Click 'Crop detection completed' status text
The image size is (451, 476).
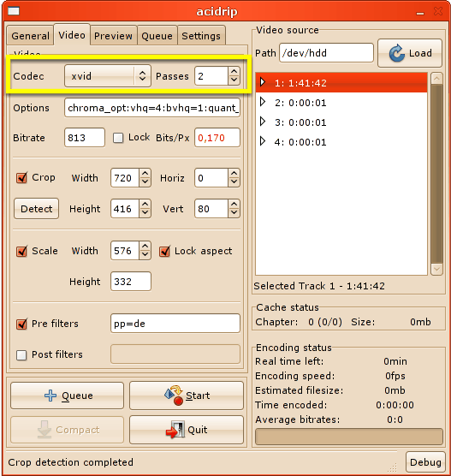pyautogui.click(x=71, y=462)
